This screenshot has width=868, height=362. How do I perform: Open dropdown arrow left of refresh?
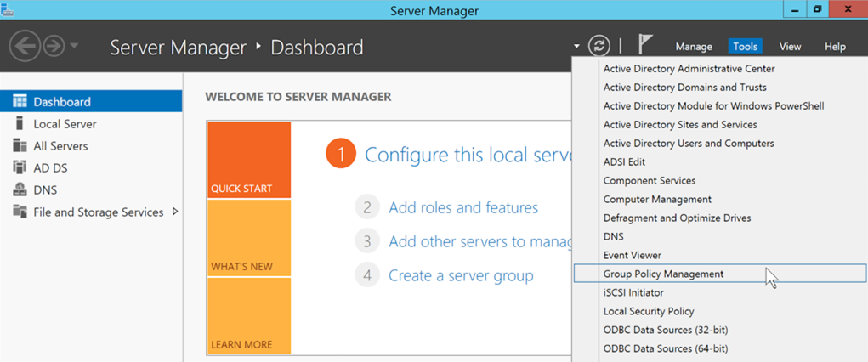[x=577, y=47]
